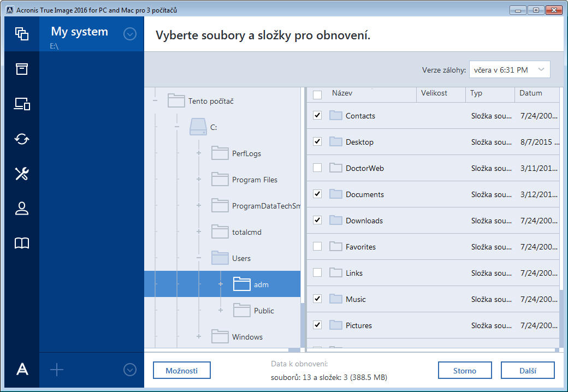Open the Verze zálohy version dropdown
Screen dimensions: 568x392
click(x=510, y=69)
